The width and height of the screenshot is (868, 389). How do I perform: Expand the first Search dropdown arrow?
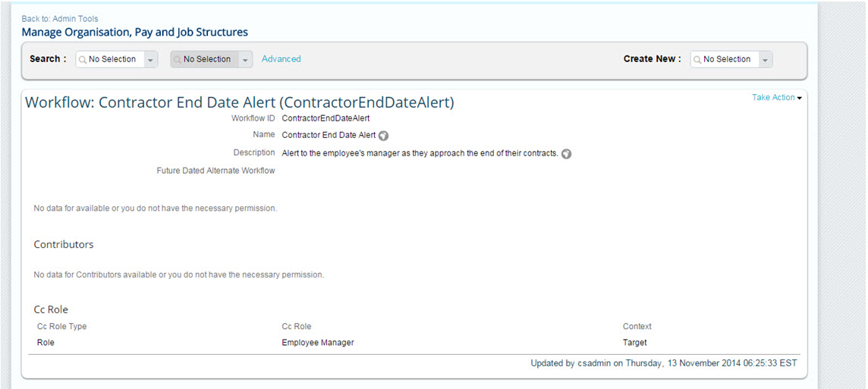150,60
